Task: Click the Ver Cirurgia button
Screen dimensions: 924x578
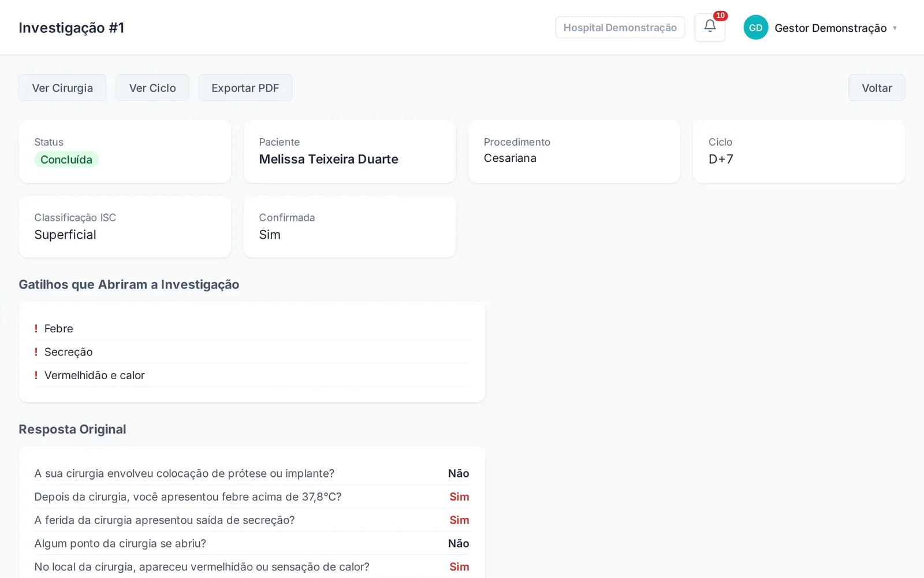Action: pyautogui.click(x=62, y=88)
